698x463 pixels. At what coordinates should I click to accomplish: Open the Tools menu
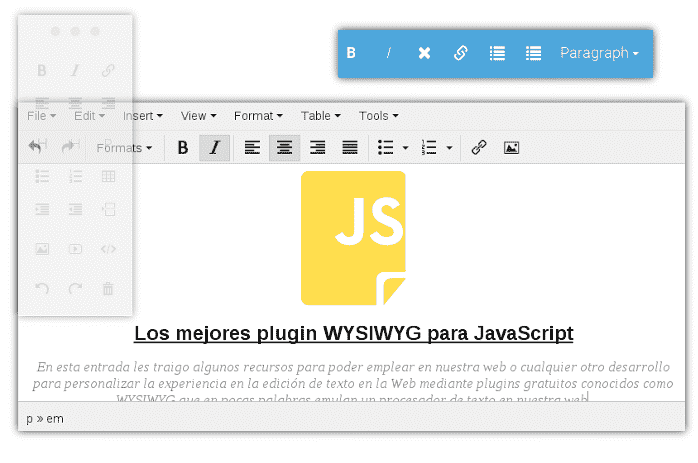point(378,116)
